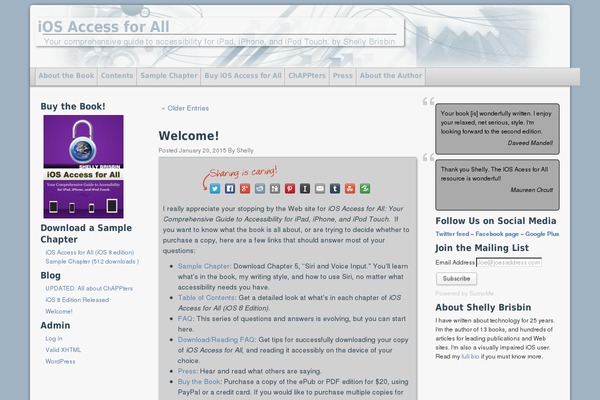Open the Powered by SumoMe link
This screenshot has height=400, width=600.
(x=465, y=294)
